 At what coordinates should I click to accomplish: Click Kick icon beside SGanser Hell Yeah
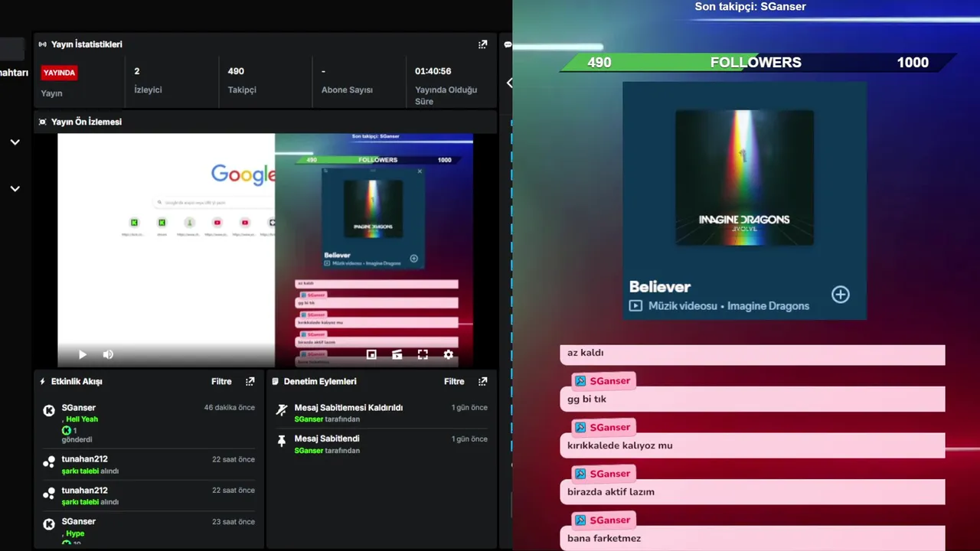[49, 411]
